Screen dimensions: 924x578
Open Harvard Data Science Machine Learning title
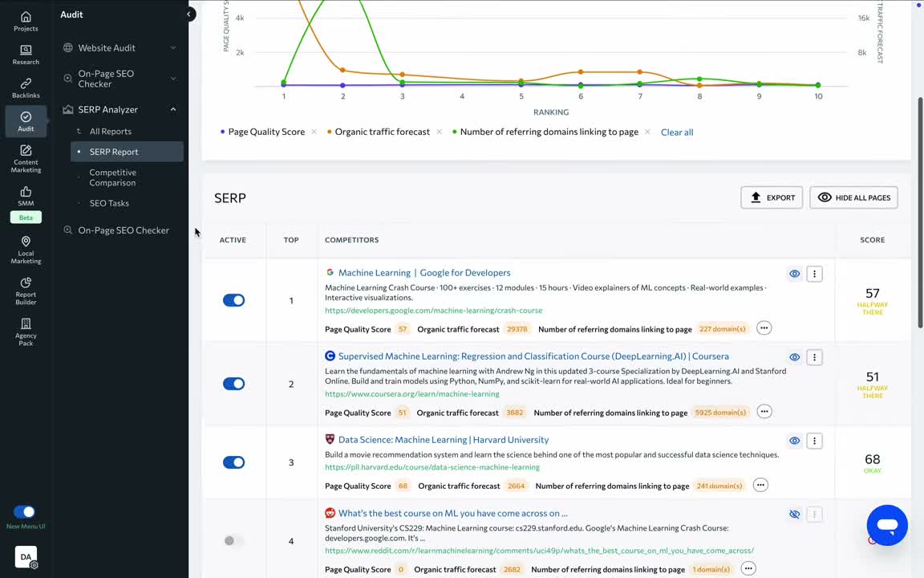443,439
